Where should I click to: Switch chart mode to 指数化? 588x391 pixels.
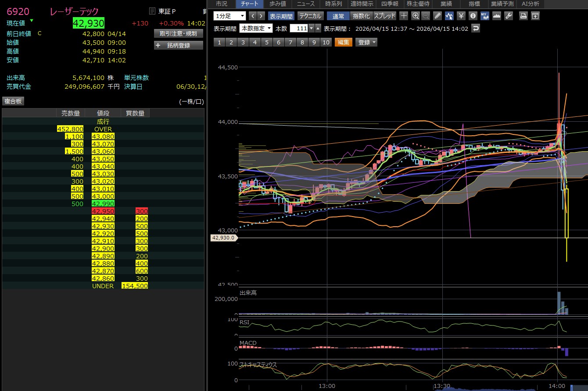click(361, 16)
